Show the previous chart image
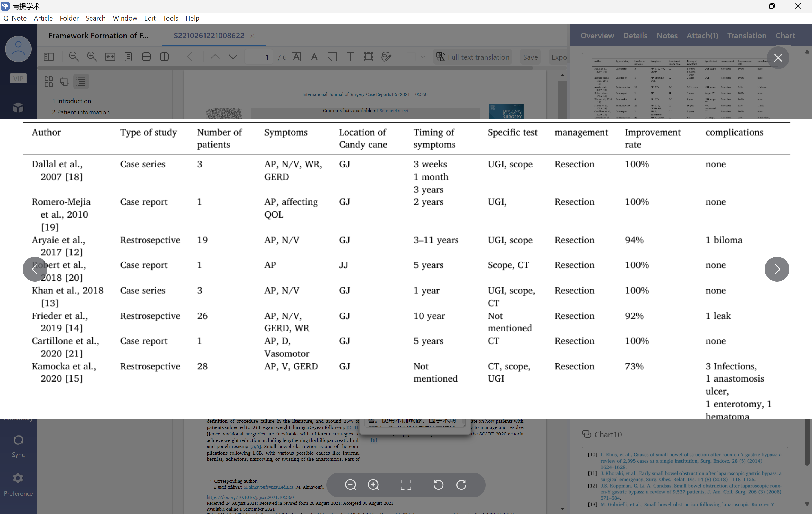This screenshot has width=812, height=514. coord(35,269)
